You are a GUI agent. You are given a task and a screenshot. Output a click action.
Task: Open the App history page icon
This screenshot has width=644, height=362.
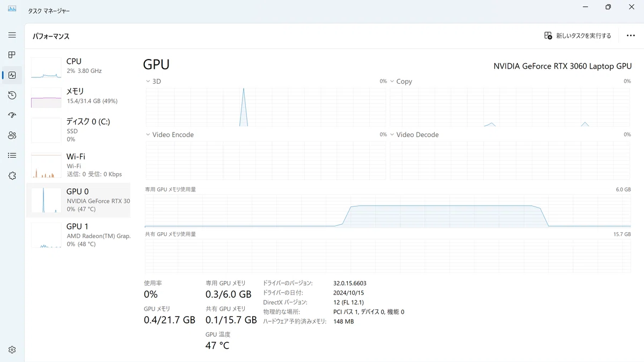(12, 95)
